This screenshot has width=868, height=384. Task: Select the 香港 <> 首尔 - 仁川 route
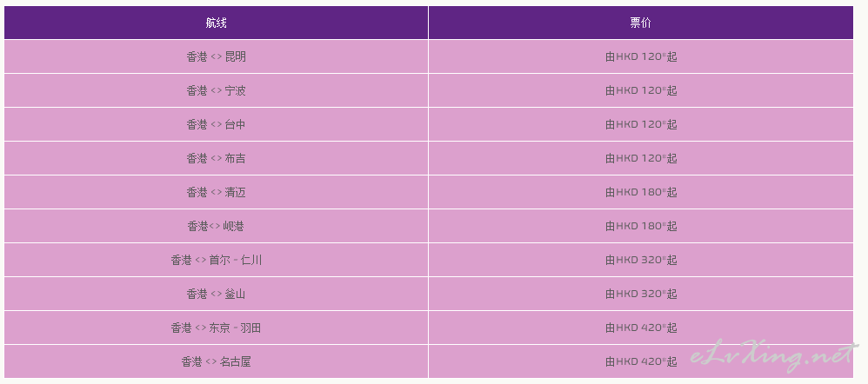coord(216,260)
